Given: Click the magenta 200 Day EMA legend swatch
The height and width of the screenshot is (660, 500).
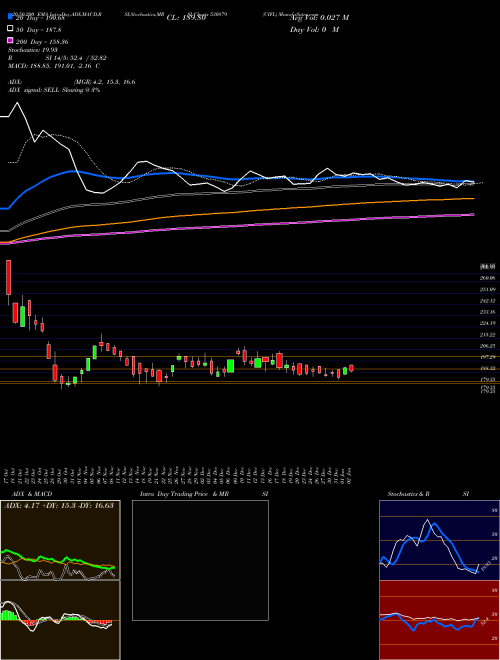Looking at the screenshot, I should (10, 41).
